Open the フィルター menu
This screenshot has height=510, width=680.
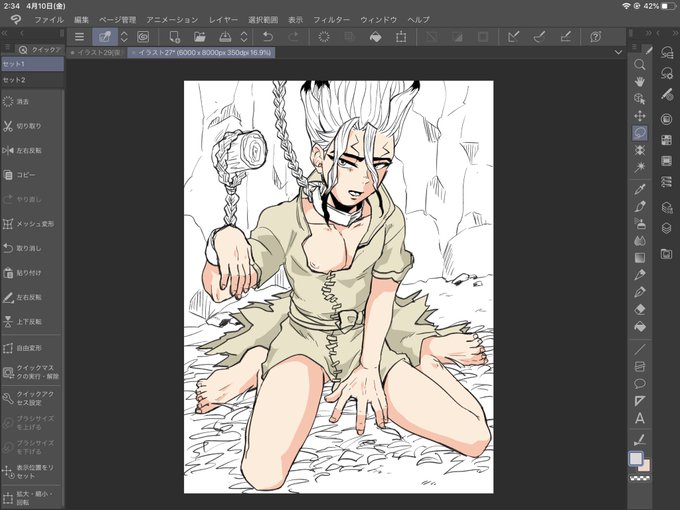coord(331,20)
